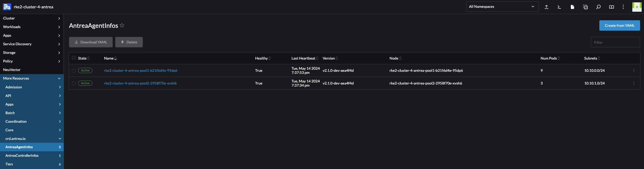Expand the Admission group
644x169 pixels.
pyautogui.click(x=32, y=87)
